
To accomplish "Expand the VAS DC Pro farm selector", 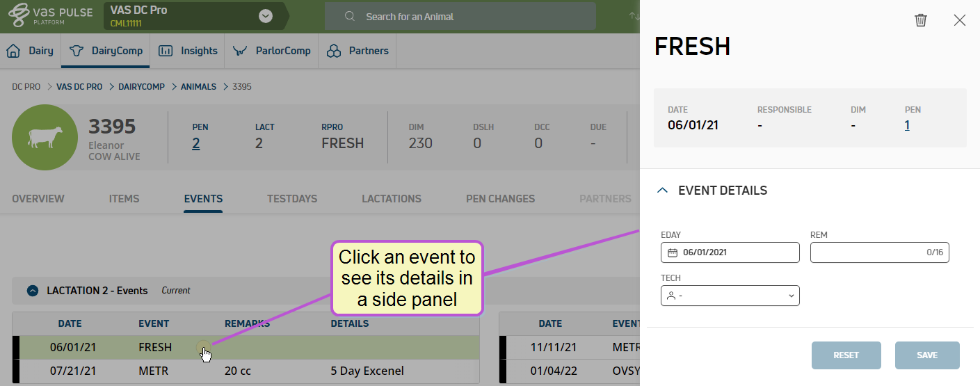I will [x=266, y=16].
